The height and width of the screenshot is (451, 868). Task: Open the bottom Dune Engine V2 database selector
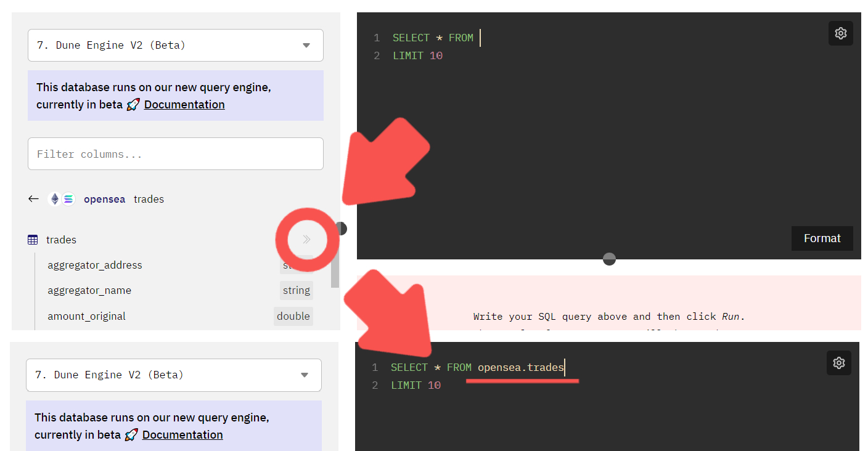pos(173,375)
